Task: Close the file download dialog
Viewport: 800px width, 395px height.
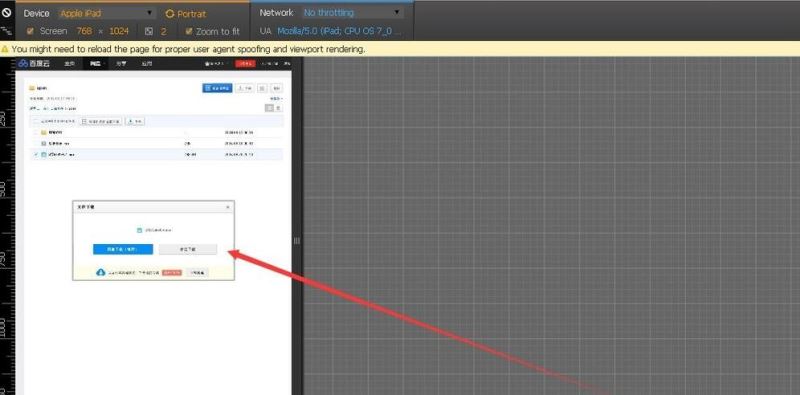Action: [x=228, y=207]
